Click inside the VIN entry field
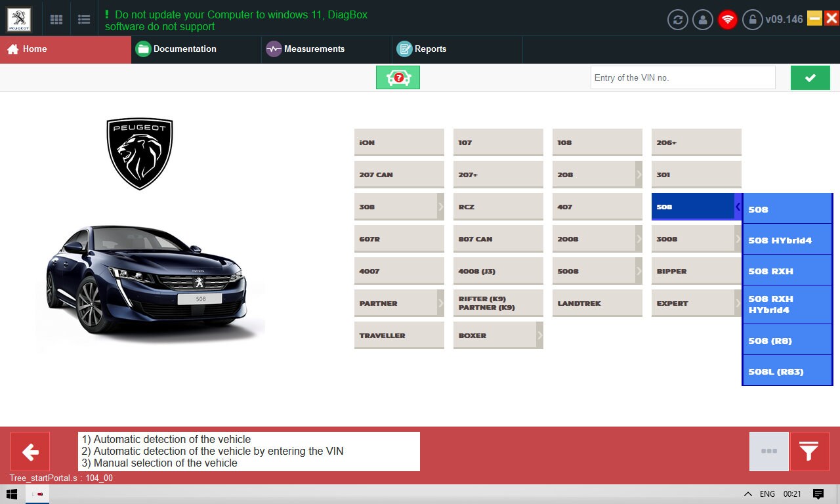 point(682,77)
